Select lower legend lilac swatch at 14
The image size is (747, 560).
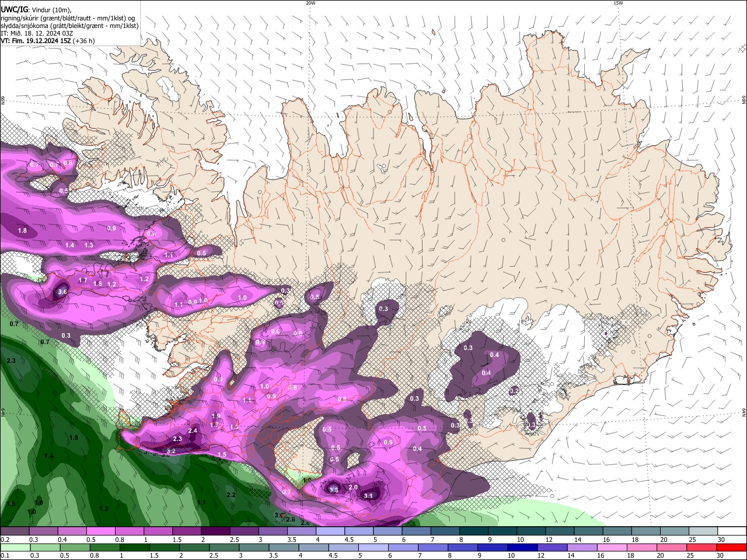[x=581, y=547]
